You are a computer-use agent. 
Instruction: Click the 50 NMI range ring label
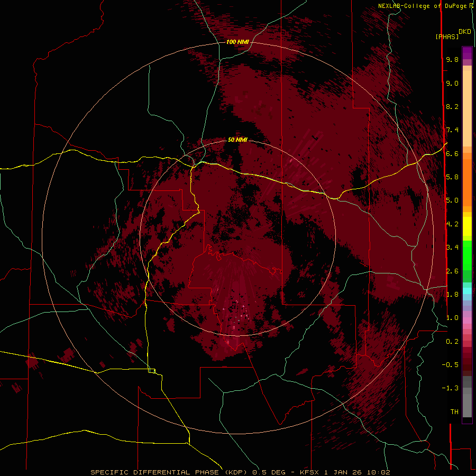point(237,140)
